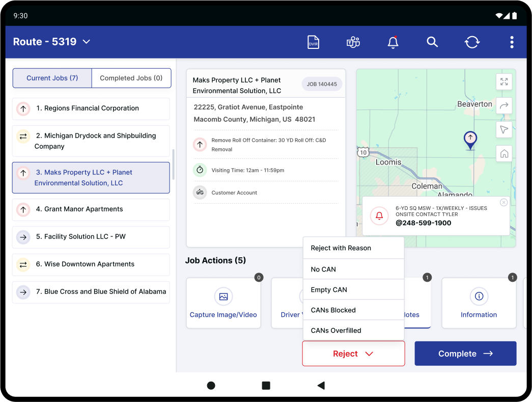Choose No CAN reject option
The image size is (532, 402).
[353, 269]
